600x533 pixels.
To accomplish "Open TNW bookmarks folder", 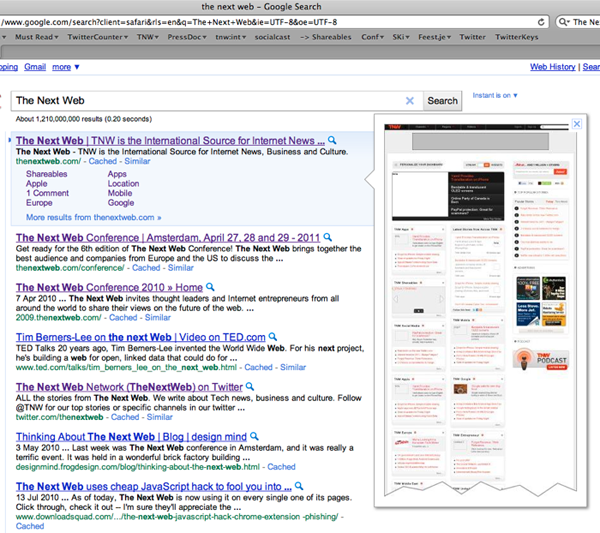I will tap(148, 37).
